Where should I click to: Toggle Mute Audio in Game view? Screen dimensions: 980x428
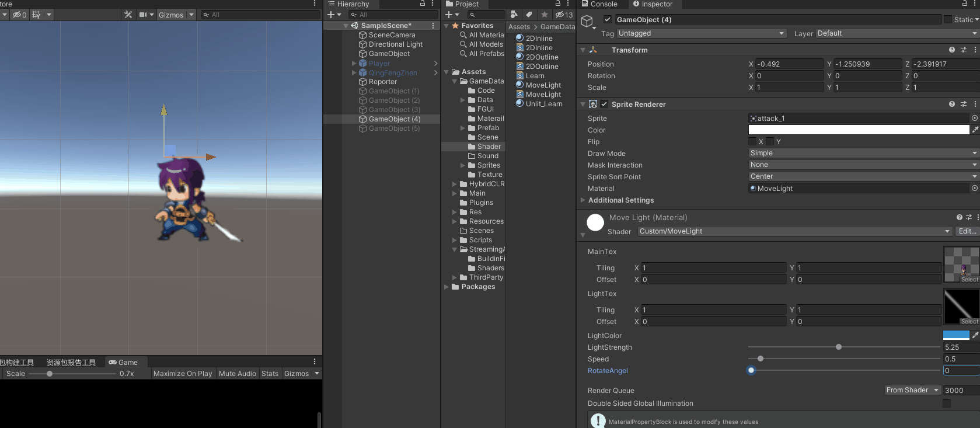238,374
